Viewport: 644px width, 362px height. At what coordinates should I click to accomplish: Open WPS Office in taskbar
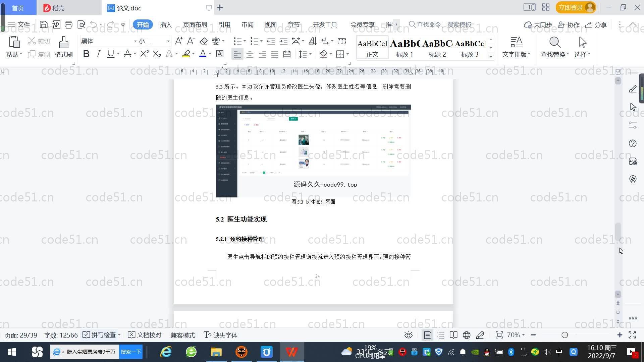[x=291, y=352]
